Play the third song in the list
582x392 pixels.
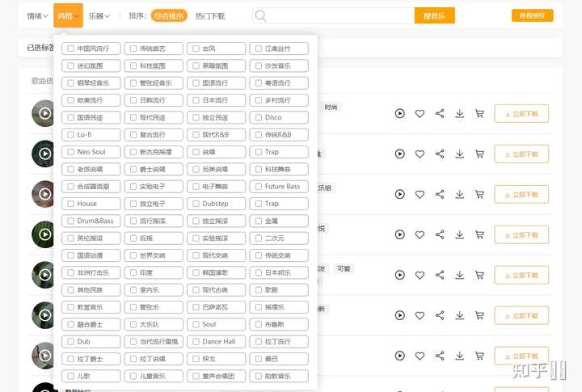tap(400, 194)
